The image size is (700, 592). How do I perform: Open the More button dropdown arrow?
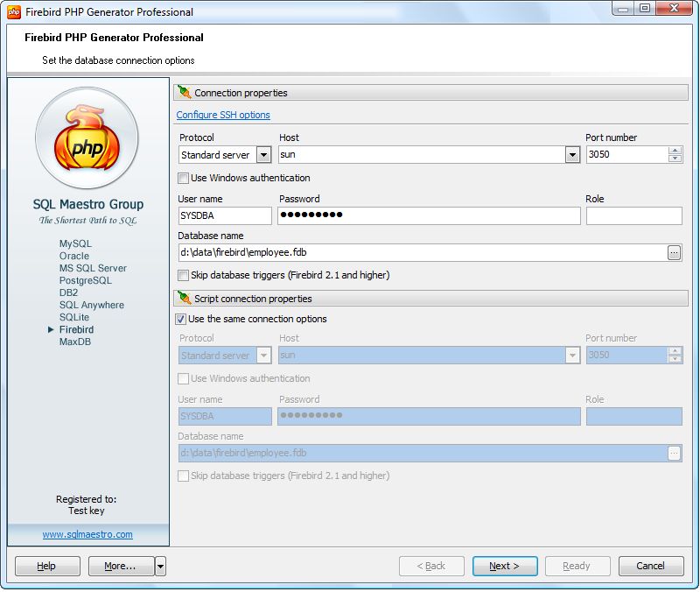tap(160, 567)
